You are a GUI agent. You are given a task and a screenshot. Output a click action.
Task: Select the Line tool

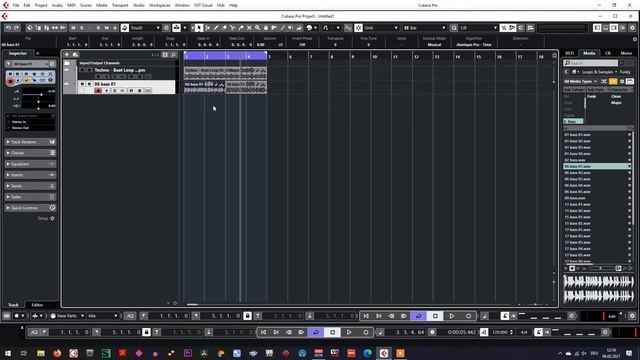[x=282, y=28]
